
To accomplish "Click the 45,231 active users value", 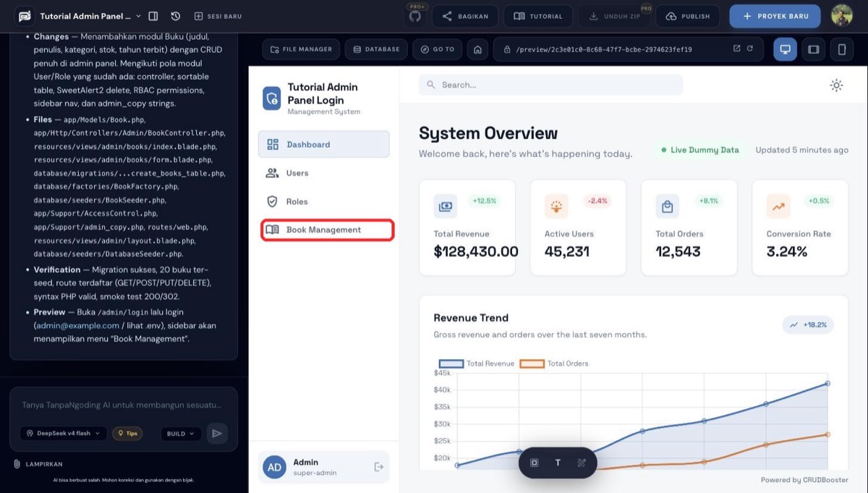I will (567, 252).
